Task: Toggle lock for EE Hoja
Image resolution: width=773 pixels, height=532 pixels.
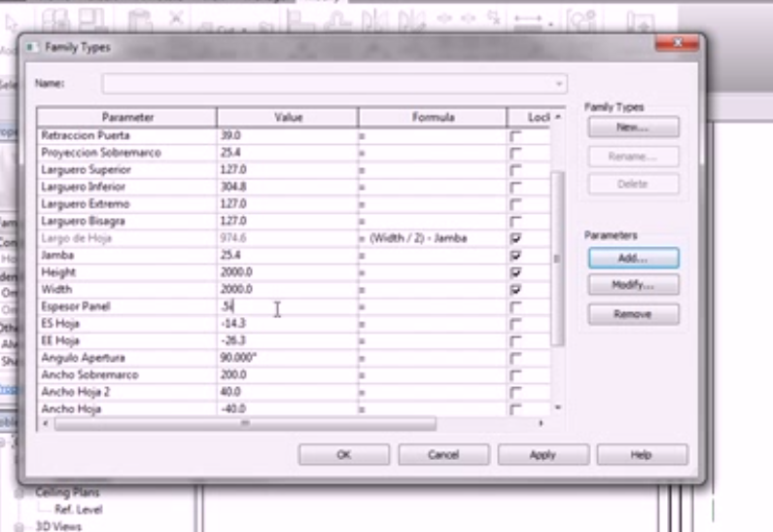Action: 515,341
